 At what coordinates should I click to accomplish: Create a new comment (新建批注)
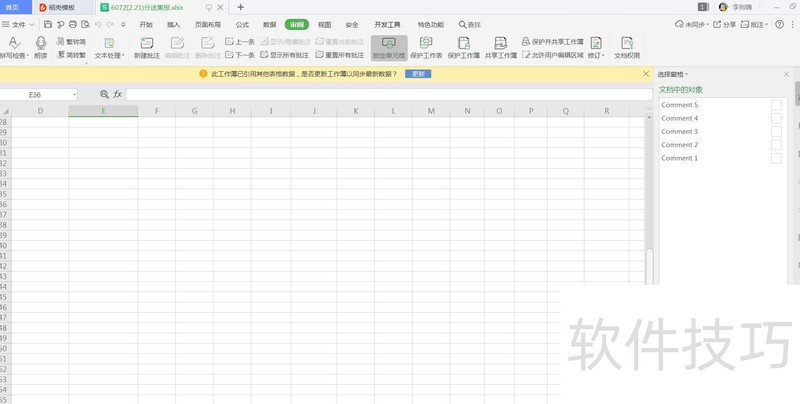(x=147, y=47)
